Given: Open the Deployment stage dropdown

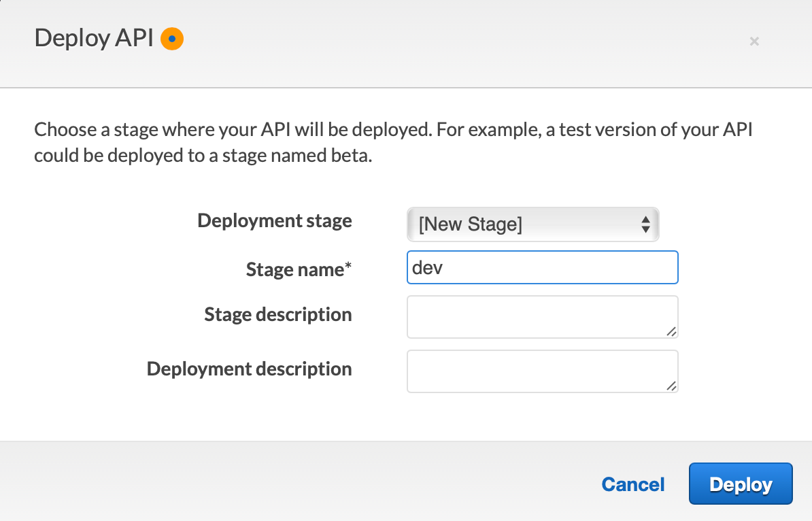Looking at the screenshot, I should [532, 224].
